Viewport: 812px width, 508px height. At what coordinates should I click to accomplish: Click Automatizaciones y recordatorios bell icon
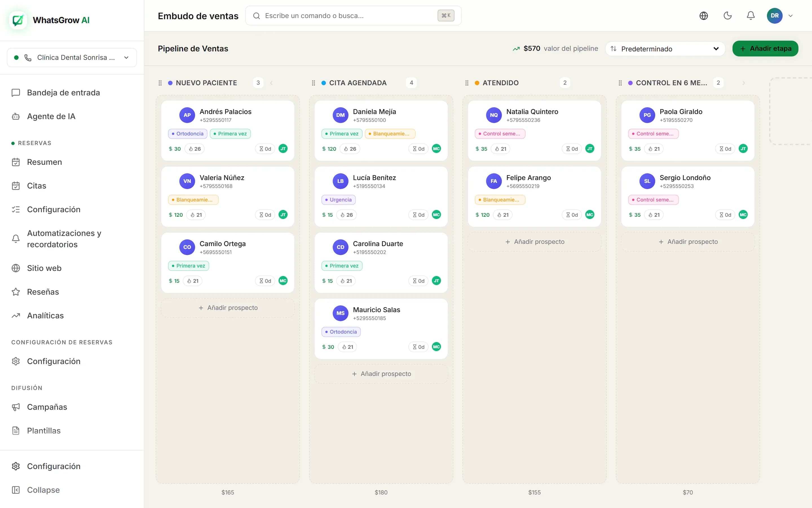[16, 238]
